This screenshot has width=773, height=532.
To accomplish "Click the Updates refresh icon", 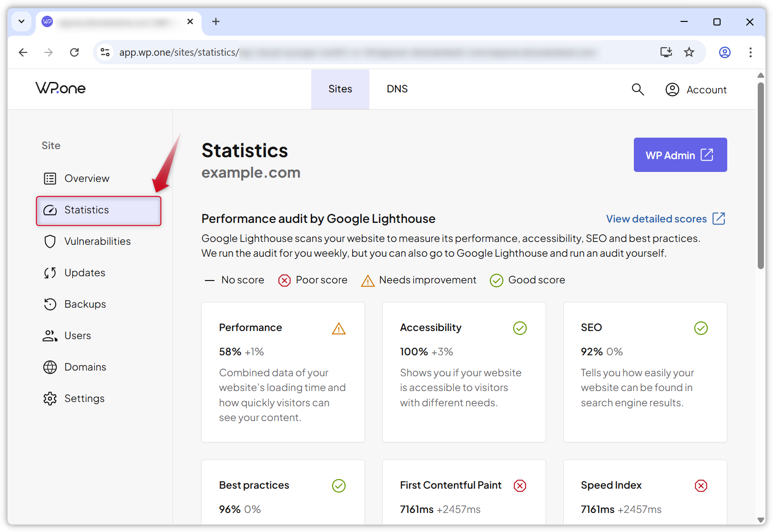I will pyautogui.click(x=51, y=272).
